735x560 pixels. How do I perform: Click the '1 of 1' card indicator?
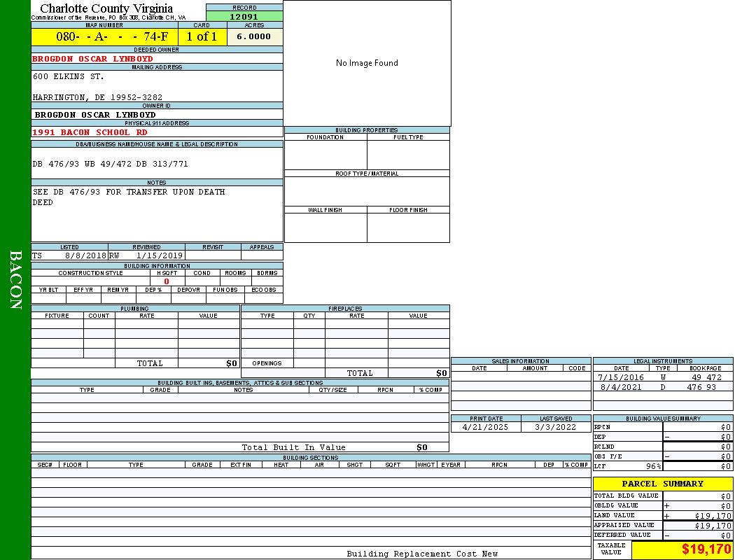tap(202, 37)
